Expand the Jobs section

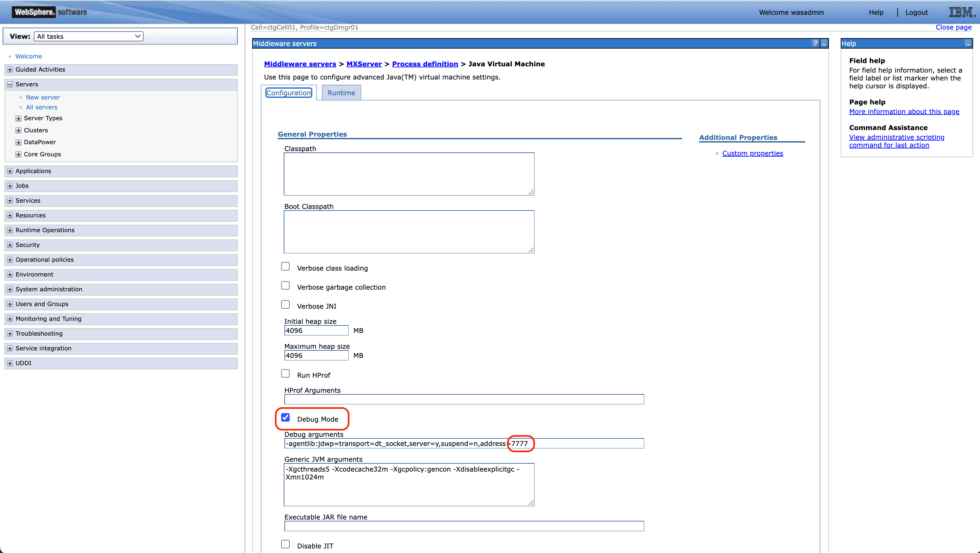coord(10,186)
